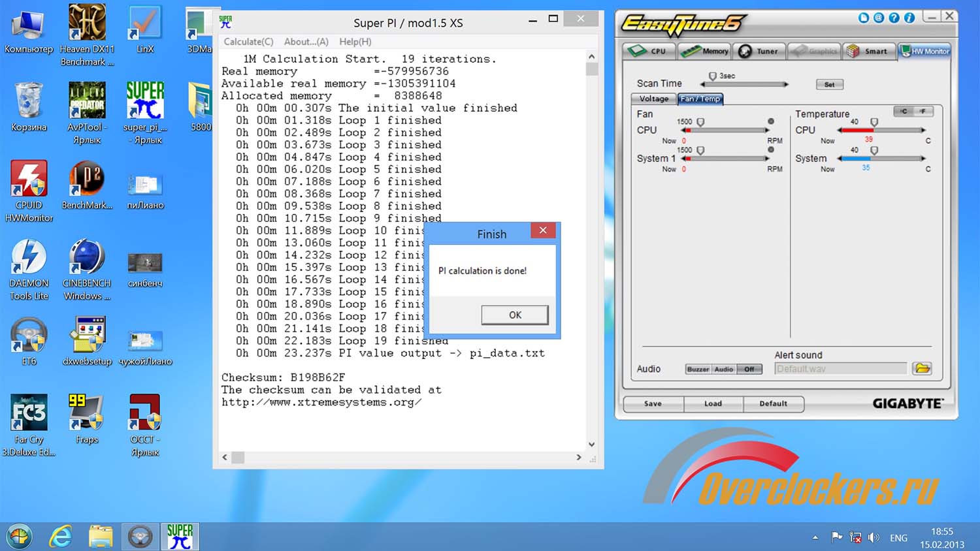Browse for alert sound file folder icon

click(x=922, y=369)
